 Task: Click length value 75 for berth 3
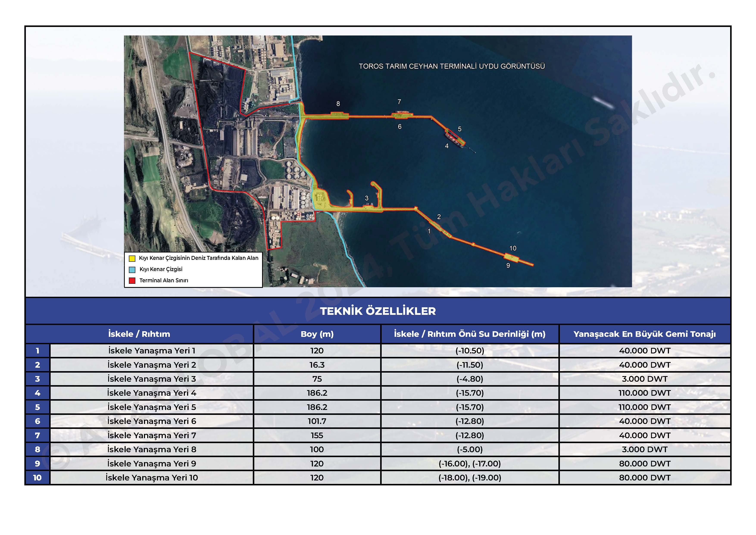tap(317, 379)
